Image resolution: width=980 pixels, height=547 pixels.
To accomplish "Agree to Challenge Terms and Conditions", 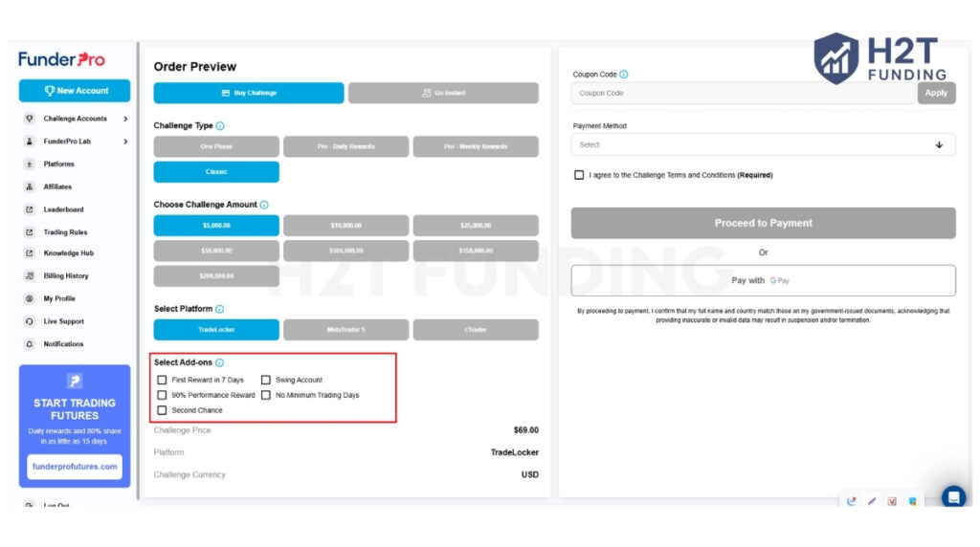I will [579, 175].
